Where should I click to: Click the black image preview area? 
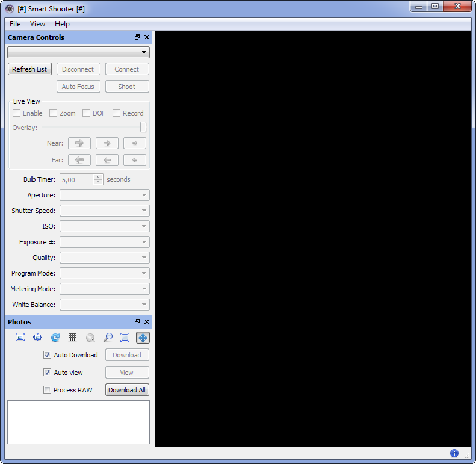click(313, 238)
